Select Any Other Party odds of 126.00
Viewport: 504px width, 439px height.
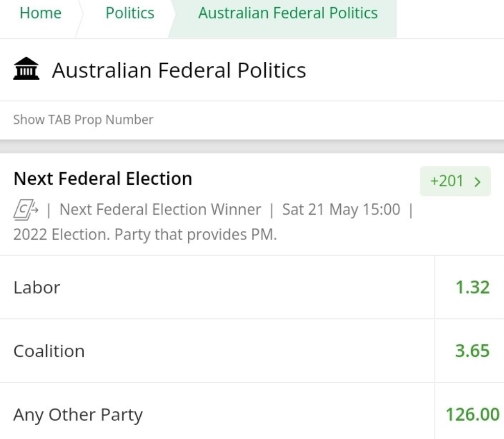point(469,414)
